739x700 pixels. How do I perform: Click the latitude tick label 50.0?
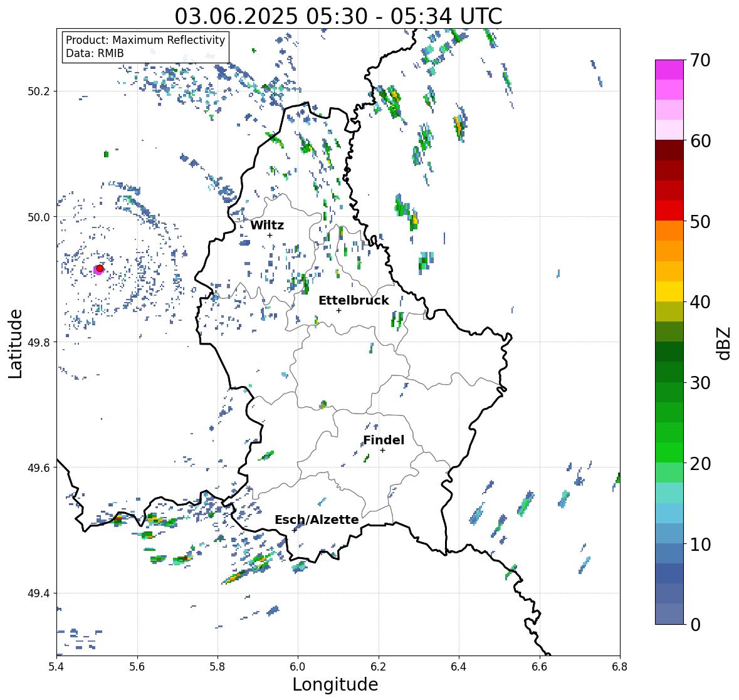(39, 217)
